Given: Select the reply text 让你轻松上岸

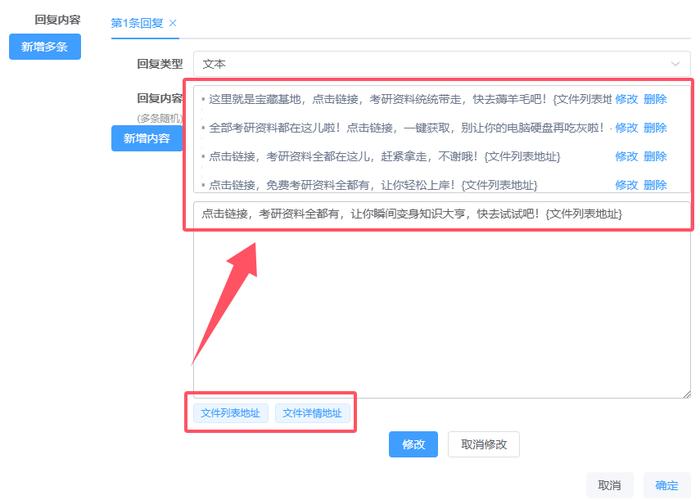Looking at the screenshot, I should (x=373, y=185).
